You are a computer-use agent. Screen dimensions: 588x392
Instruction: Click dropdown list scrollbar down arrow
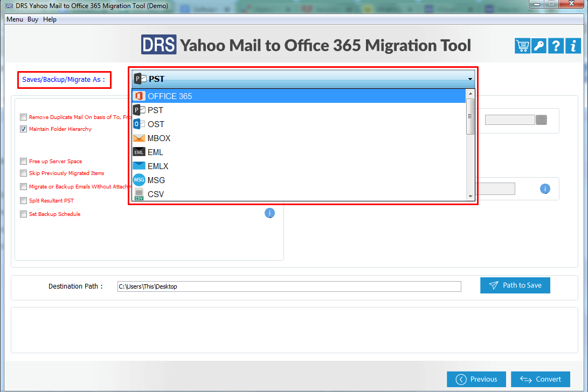coord(471,197)
